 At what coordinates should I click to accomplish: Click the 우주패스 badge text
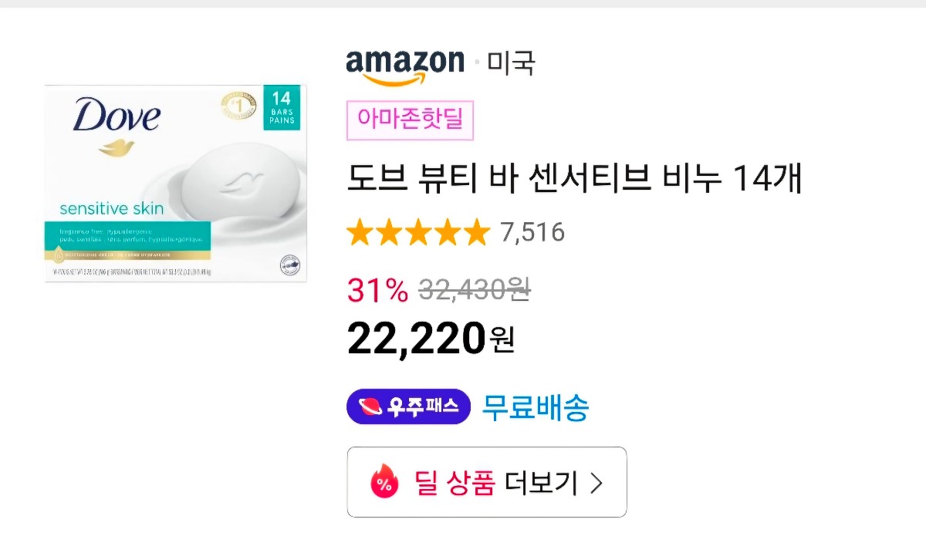(423, 407)
